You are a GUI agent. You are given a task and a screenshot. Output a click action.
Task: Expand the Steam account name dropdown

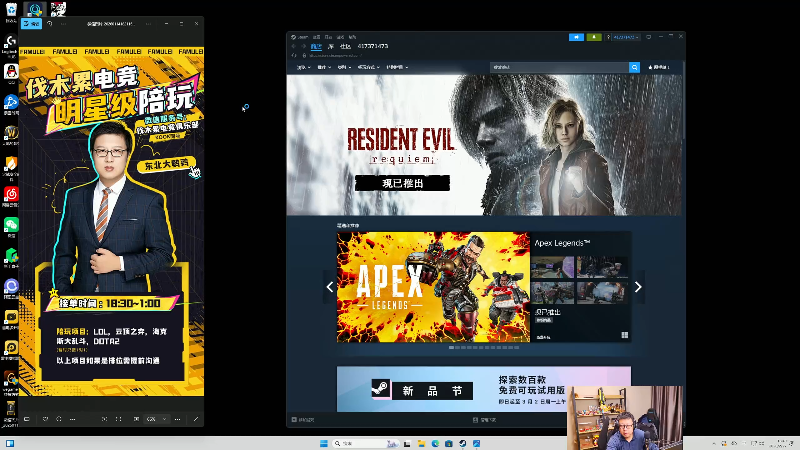tap(626, 37)
